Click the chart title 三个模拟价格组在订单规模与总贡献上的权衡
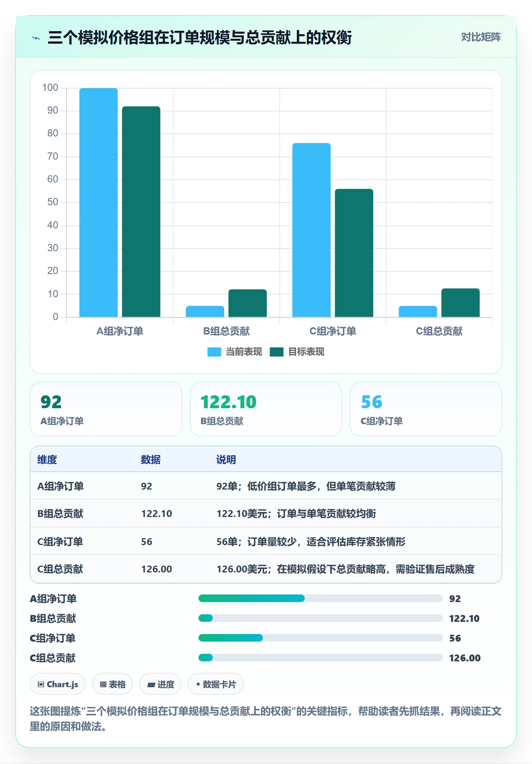The height and width of the screenshot is (764, 532). pos(199,38)
